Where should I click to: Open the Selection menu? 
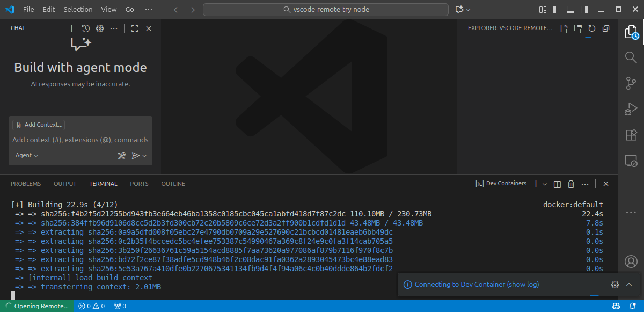[x=78, y=10]
